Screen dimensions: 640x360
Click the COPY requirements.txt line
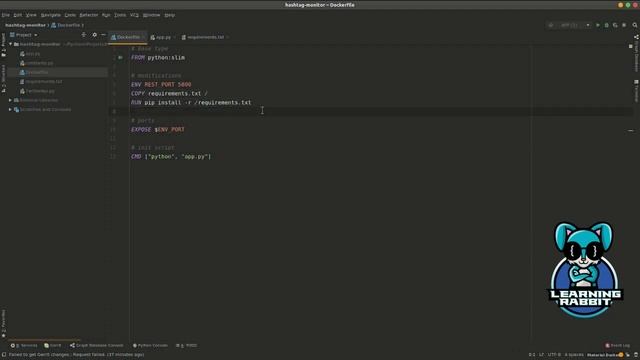click(x=169, y=93)
